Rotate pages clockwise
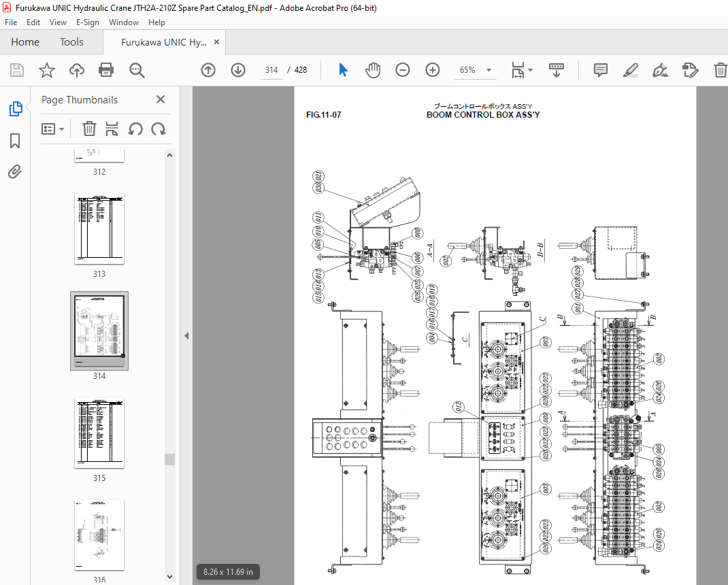The image size is (728, 585). (159, 129)
